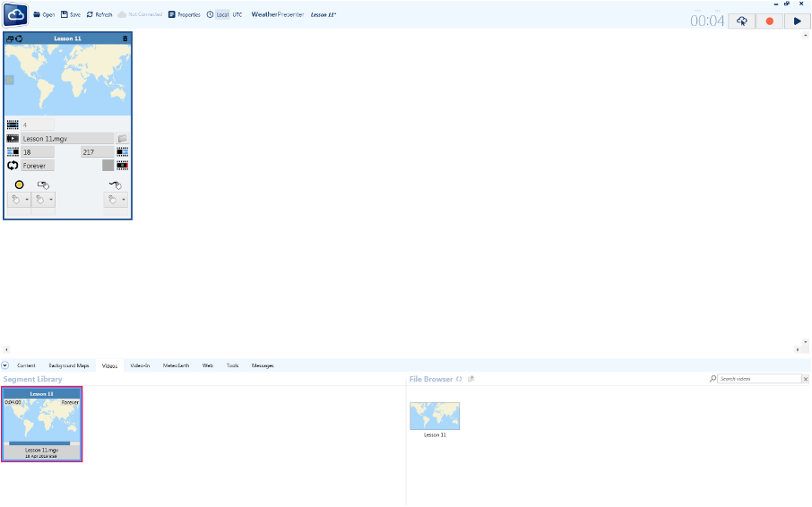The width and height of the screenshot is (812, 507).
Task: Click the clock icon beside Local
Action: (x=211, y=14)
